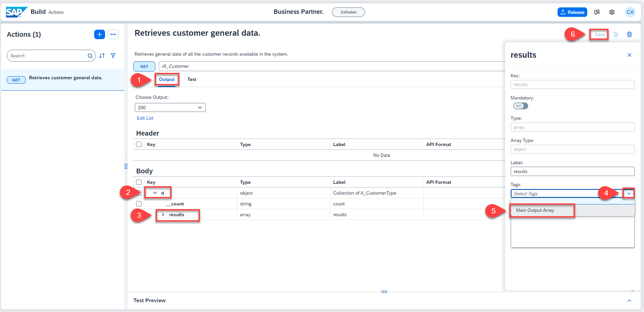Delete the action with trash icon
This screenshot has height=312, width=644.
(629, 34)
